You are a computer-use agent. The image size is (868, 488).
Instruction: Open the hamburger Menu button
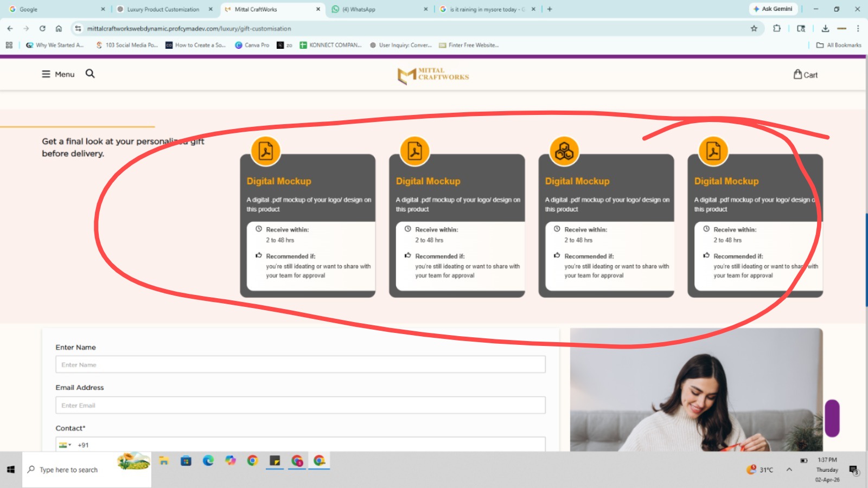tap(58, 74)
